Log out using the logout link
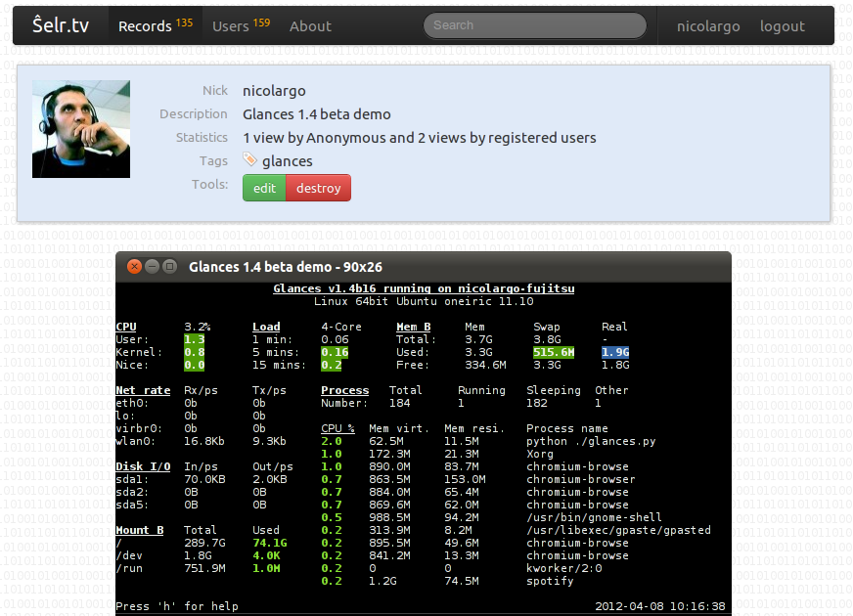Viewport: 853px width, 616px height. [782, 26]
